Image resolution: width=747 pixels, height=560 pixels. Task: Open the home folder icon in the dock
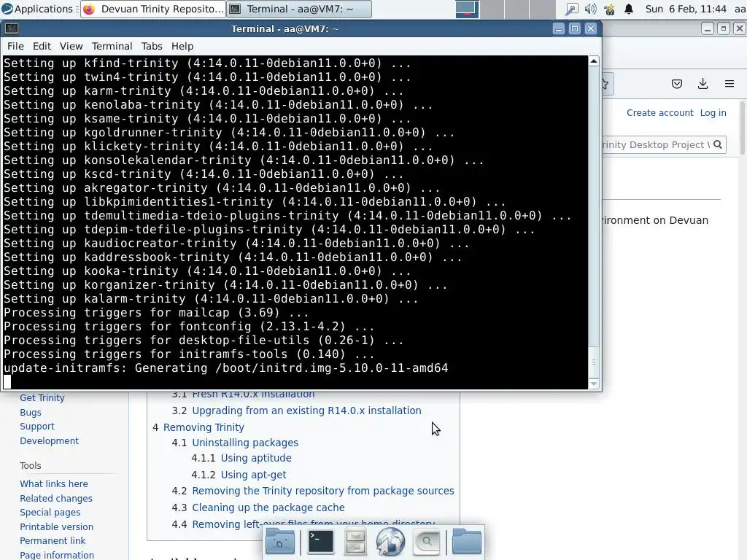467,542
